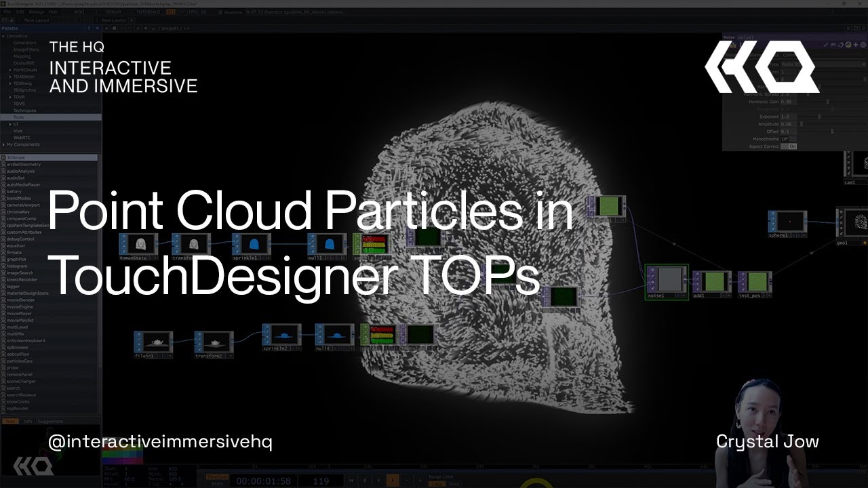Screen dimensions: 868x488
Task: Expand the TDVR folder
Action: click(x=10, y=97)
